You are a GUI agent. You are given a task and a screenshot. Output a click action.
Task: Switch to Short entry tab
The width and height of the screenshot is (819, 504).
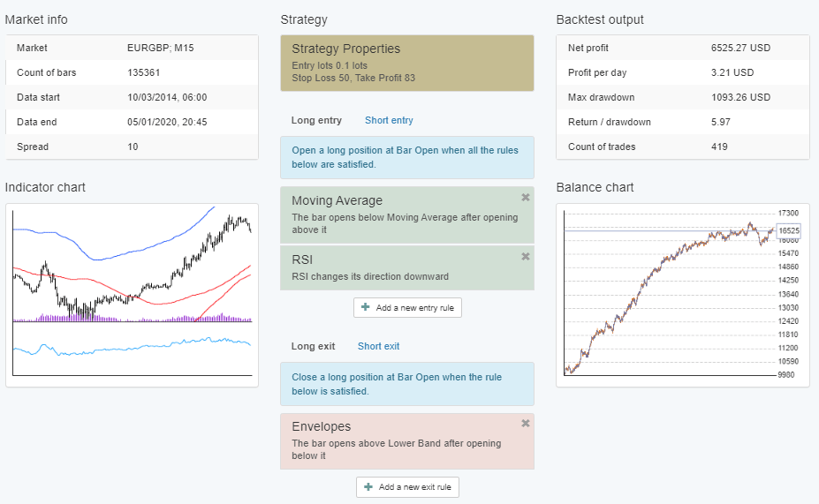[389, 120]
